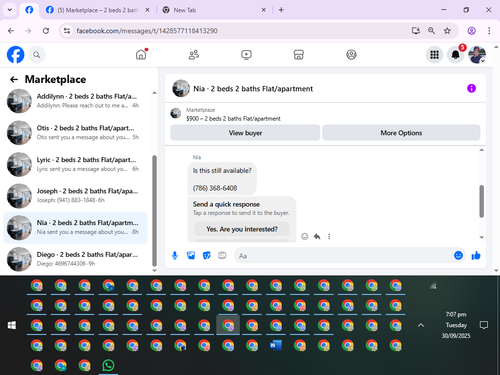
Task: Click the conversation list scrollbar
Action: (154, 210)
